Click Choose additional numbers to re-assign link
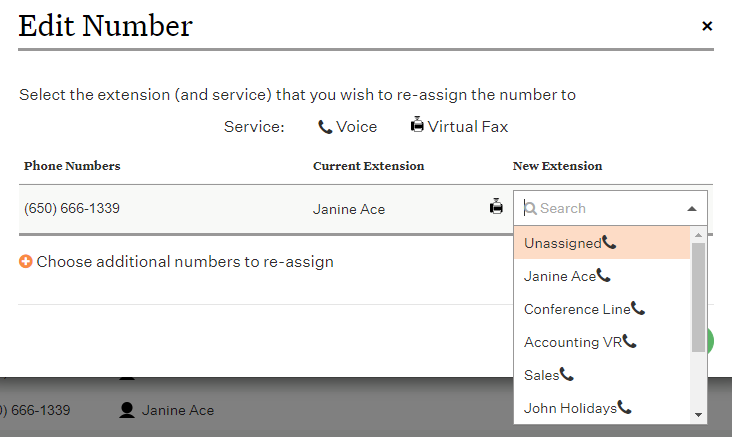Viewport: 732px width, 437px height. pos(185,262)
